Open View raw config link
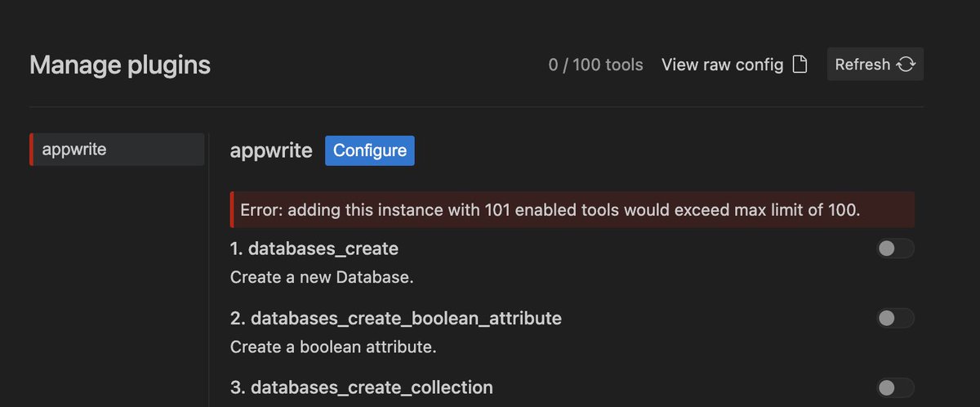This screenshot has width=980, height=407. pyautogui.click(x=734, y=65)
